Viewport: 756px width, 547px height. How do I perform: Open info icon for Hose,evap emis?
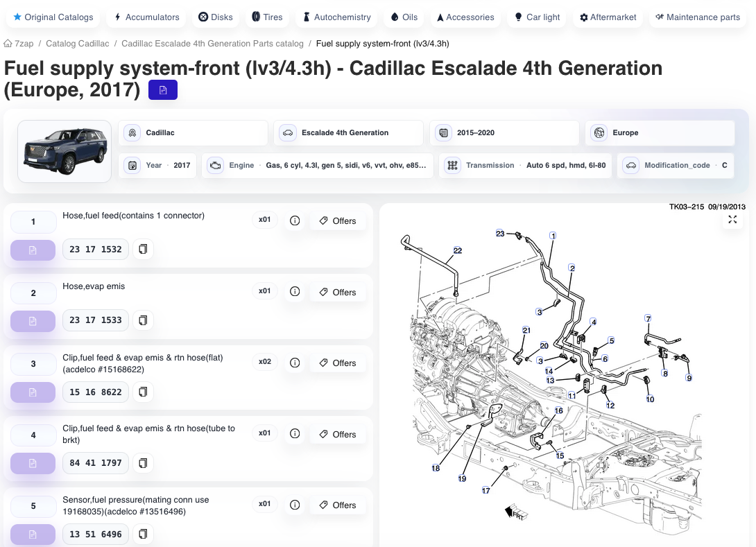(x=295, y=292)
